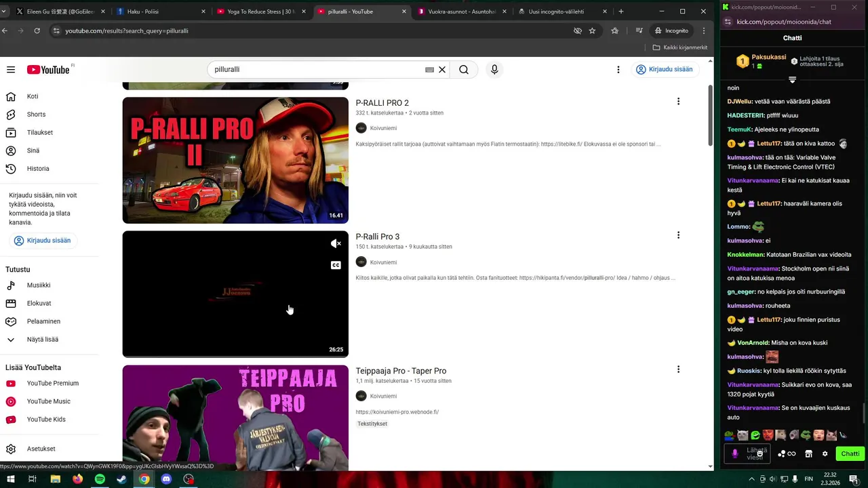Open the YouTube hamburger guide menu
The height and width of the screenshot is (488, 868).
coord(11,70)
